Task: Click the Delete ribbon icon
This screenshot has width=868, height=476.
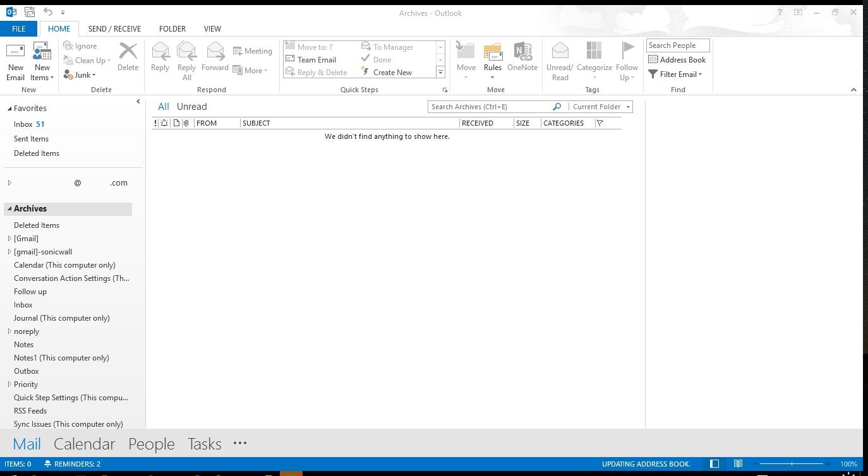Action: [128, 57]
